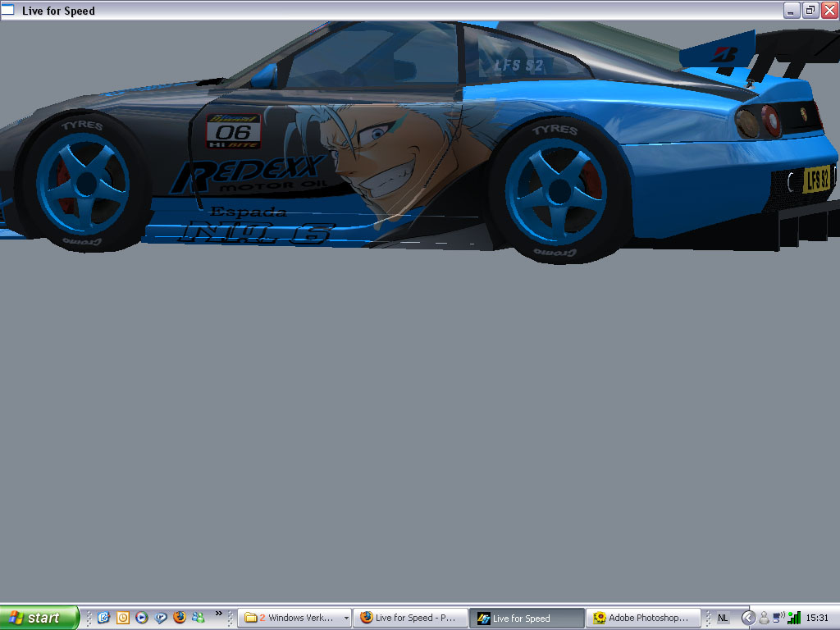Restore down the Live for Speed window
Screen dimensions: 840x630
[x=810, y=11]
